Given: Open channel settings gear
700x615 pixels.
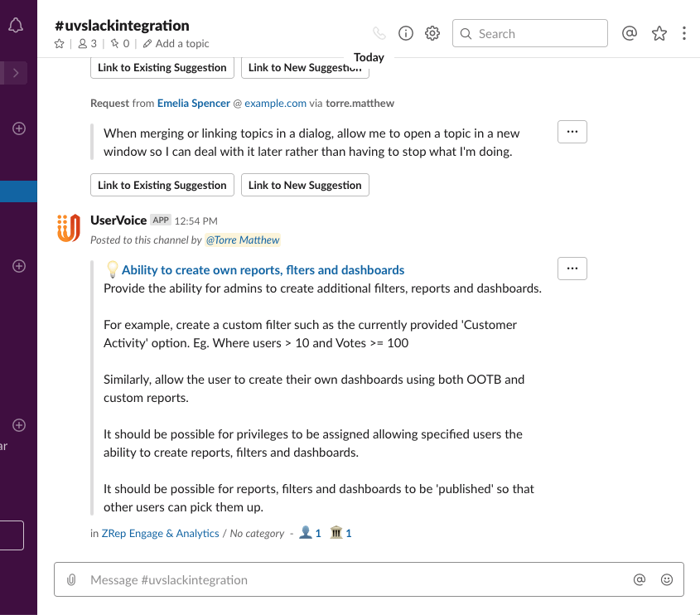Looking at the screenshot, I should (432, 33).
